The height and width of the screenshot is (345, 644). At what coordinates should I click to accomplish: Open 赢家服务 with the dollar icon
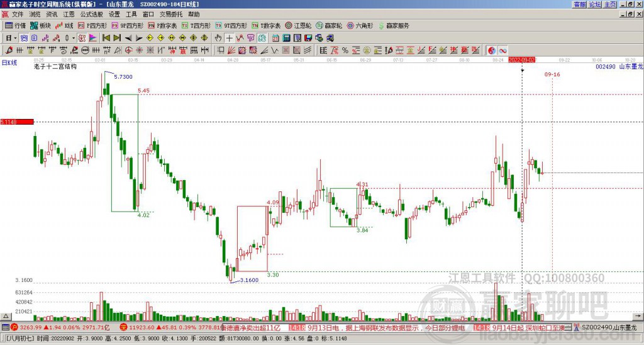(394, 25)
